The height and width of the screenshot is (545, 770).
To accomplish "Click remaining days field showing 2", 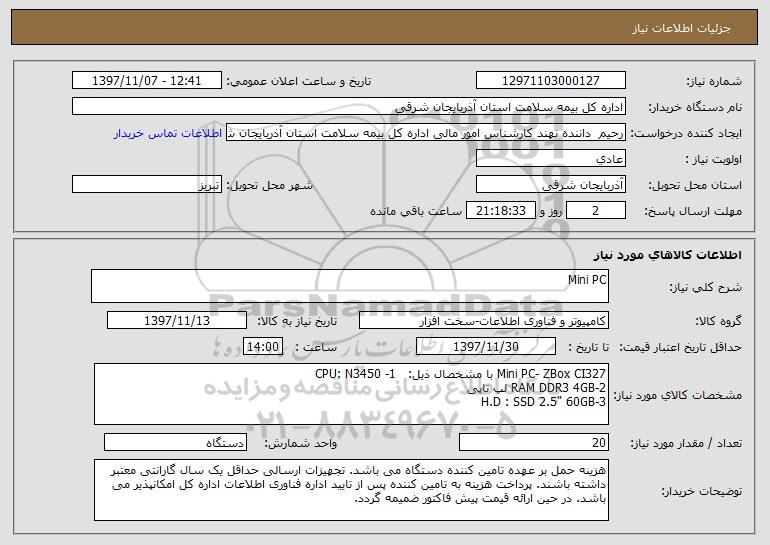I will click(x=596, y=211).
